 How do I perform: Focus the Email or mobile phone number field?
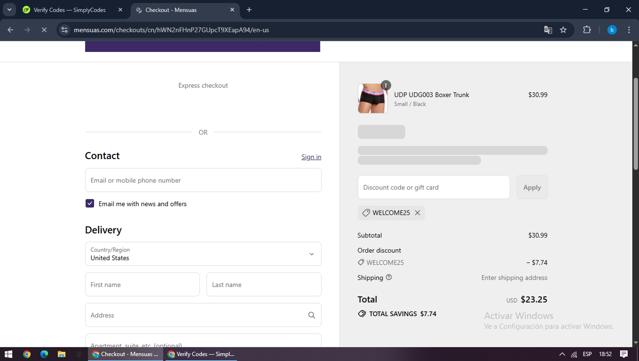pos(203,180)
